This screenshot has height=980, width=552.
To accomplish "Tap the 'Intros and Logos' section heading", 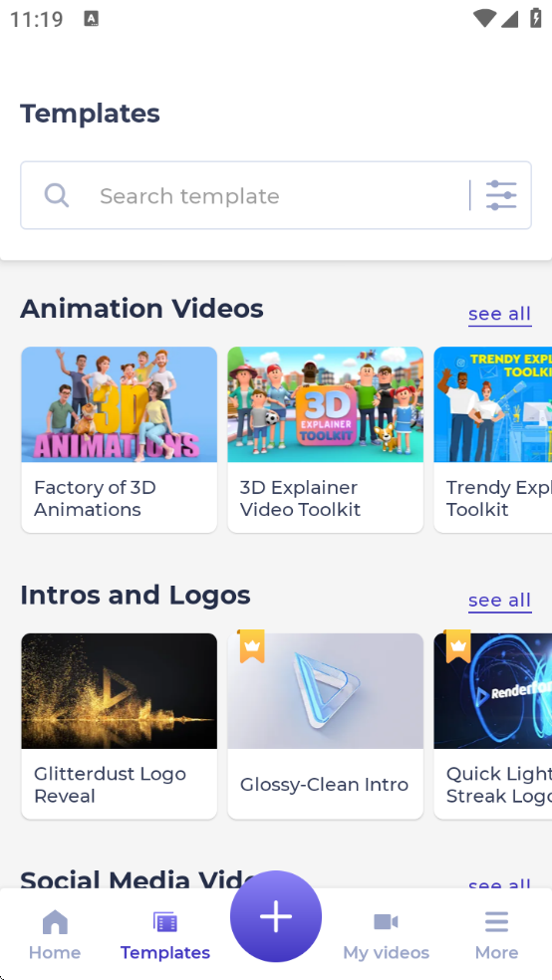I will (136, 595).
